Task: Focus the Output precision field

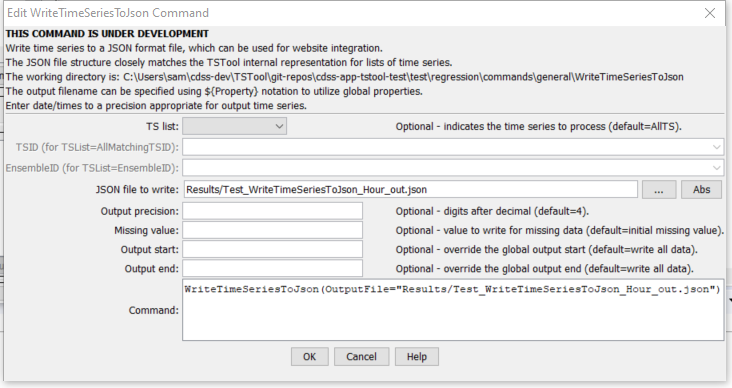Action: (x=273, y=211)
